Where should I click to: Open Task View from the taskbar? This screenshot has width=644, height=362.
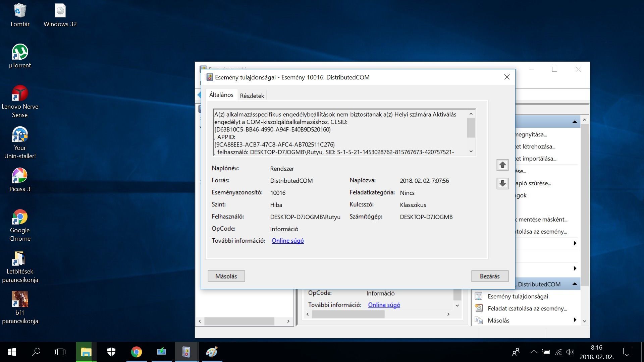60,352
